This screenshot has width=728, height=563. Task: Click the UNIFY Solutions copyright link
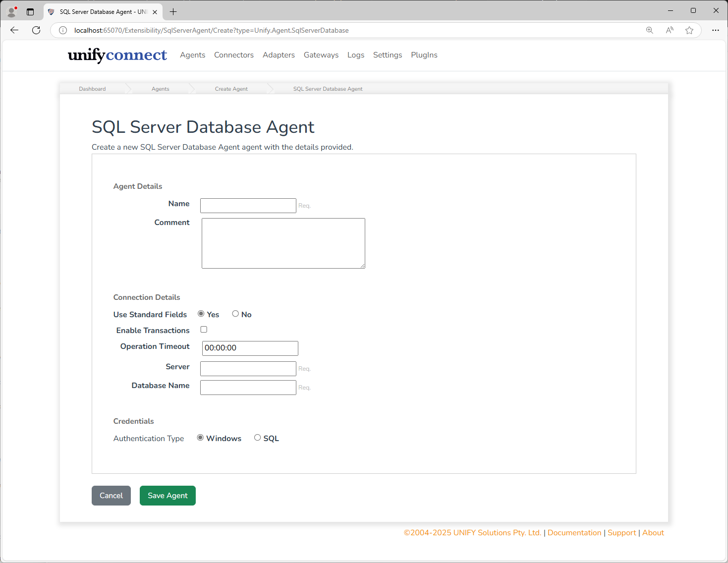coord(473,533)
